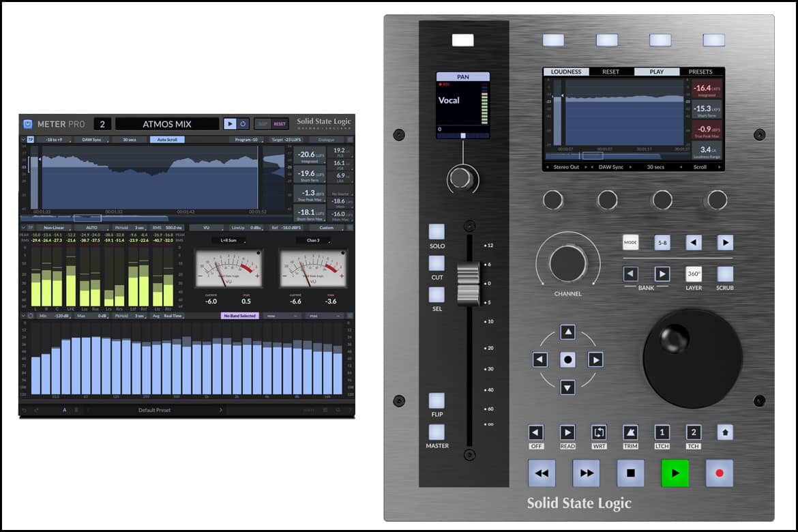Click the PAN label on the channel display
The image size is (798, 532).
pyautogui.click(x=462, y=77)
